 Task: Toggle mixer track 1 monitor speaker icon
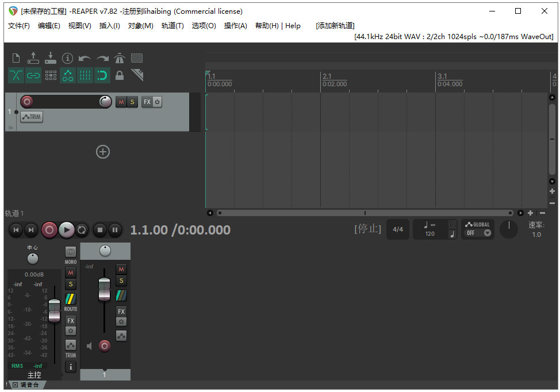(x=89, y=345)
